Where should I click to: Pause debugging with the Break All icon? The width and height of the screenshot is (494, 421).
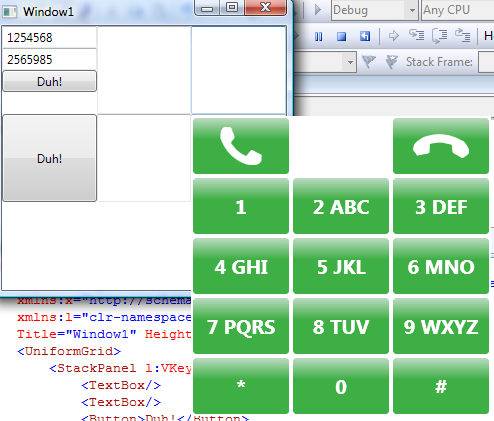[x=318, y=36]
